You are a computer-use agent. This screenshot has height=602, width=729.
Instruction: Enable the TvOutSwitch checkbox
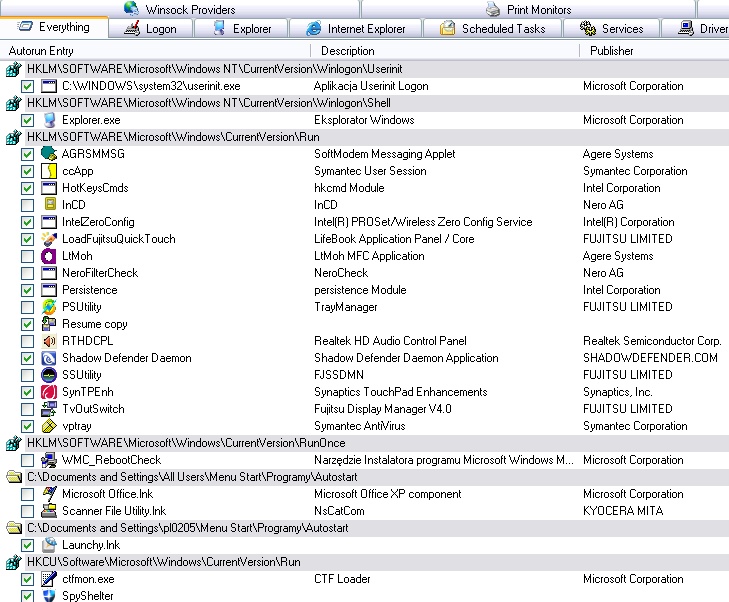(x=27, y=409)
